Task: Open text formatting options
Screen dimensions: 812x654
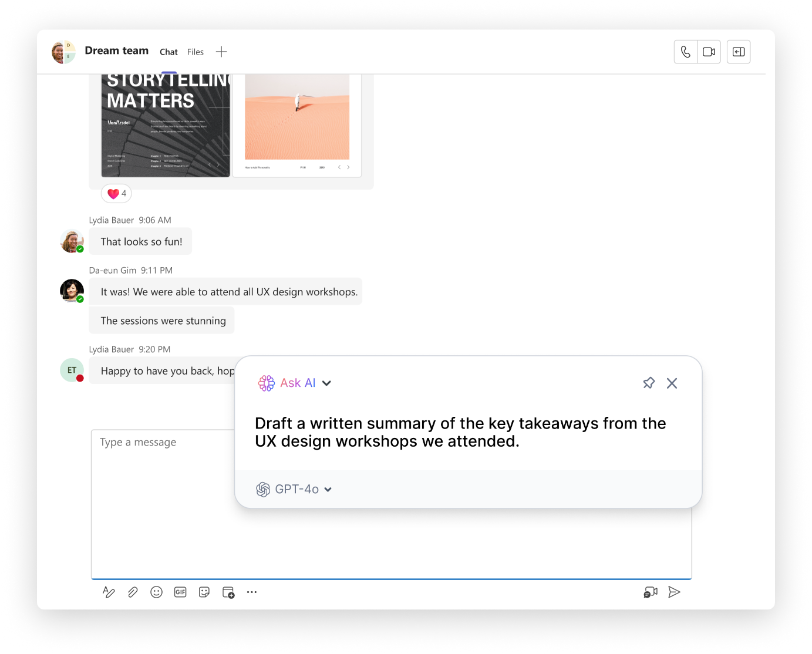Action: (x=109, y=592)
